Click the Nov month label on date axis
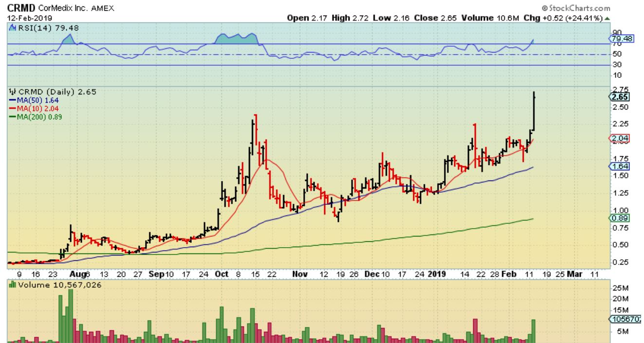The image size is (644, 343). 299,274
